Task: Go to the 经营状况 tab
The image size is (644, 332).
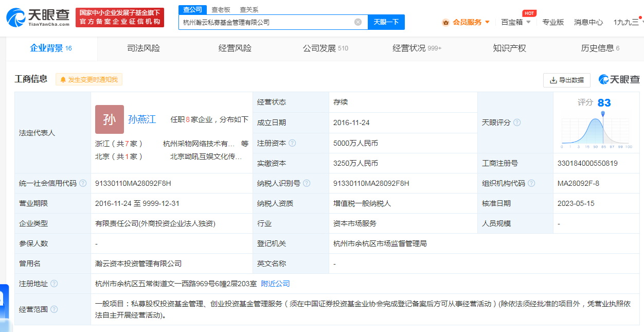Action: (x=417, y=48)
